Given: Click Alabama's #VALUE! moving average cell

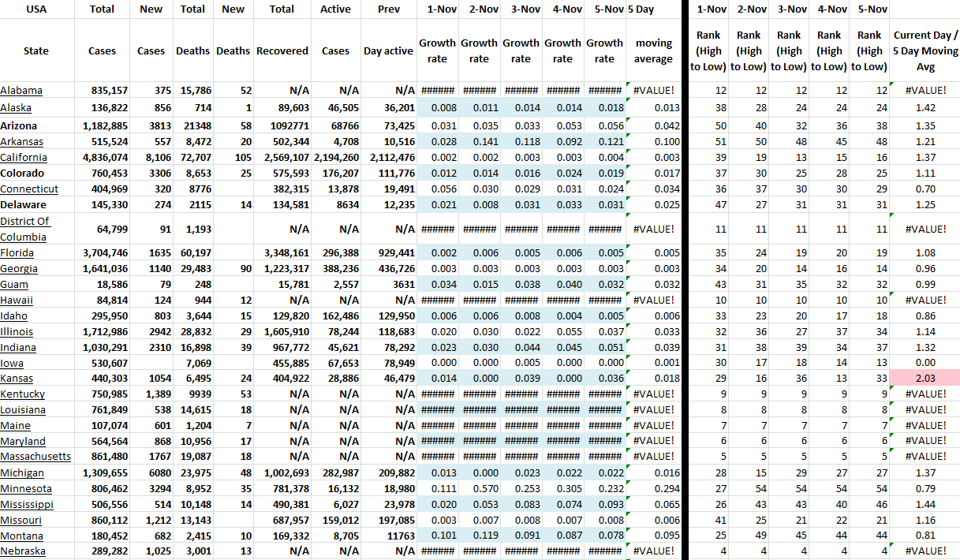Looking at the screenshot, I should click(654, 91).
